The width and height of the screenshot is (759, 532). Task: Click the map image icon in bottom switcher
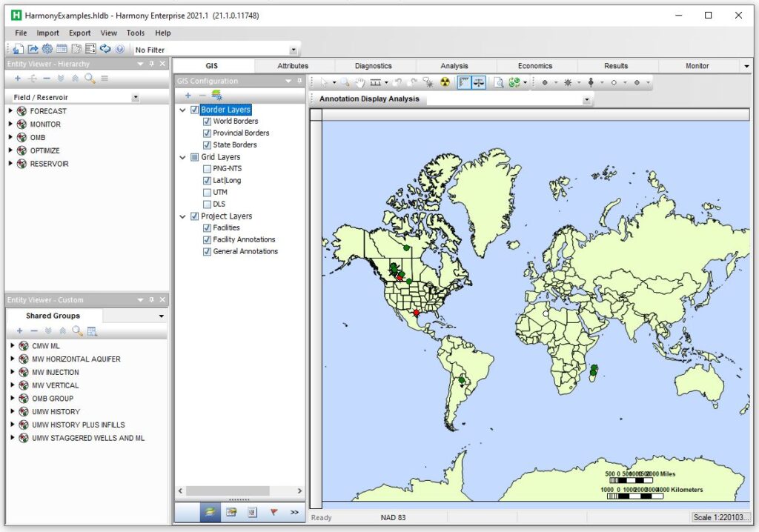click(231, 512)
